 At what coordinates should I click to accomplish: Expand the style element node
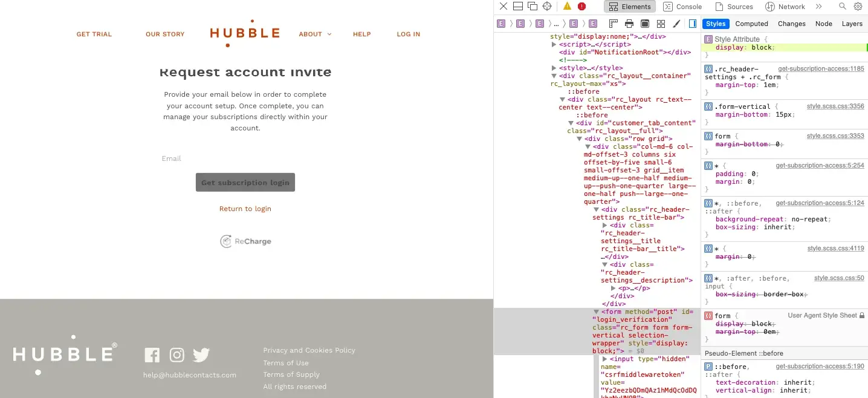click(554, 68)
